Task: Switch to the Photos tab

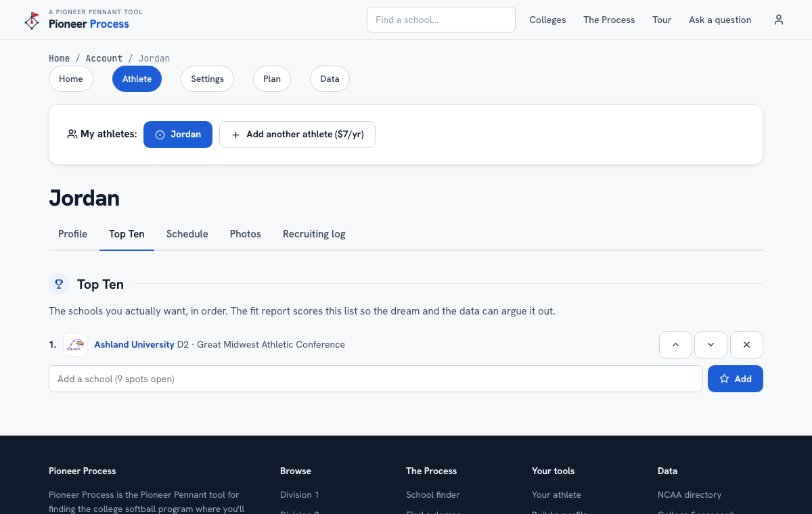Action: coord(246,234)
